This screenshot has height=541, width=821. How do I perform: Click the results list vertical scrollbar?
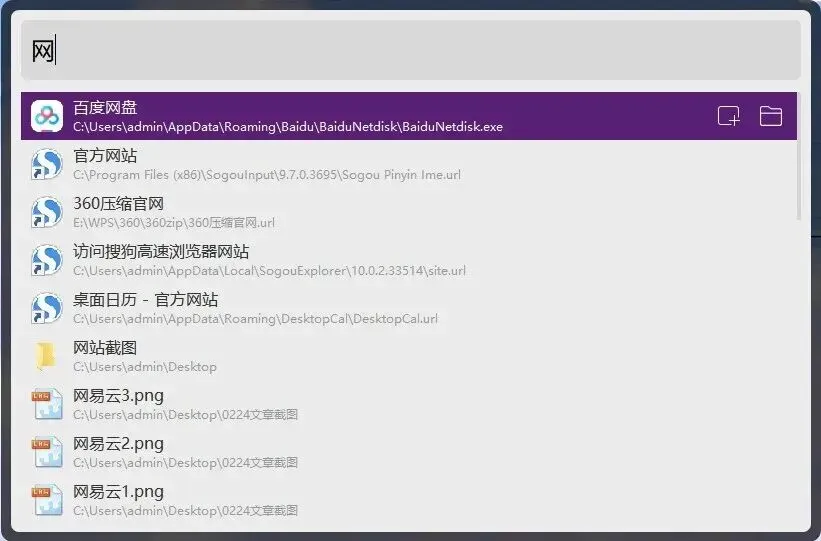799,156
